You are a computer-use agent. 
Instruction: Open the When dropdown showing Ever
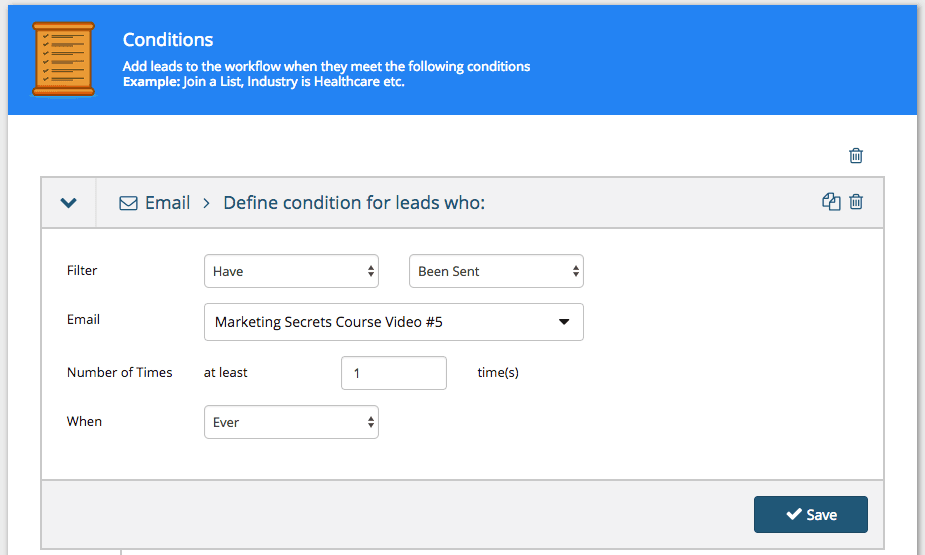290,422
